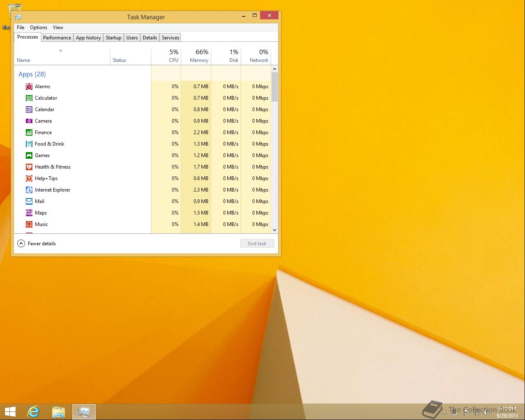The height and width of the screenshot is (420, 525).
Task: Click the Calculator app icon
Action: click(x=29, y=98)
